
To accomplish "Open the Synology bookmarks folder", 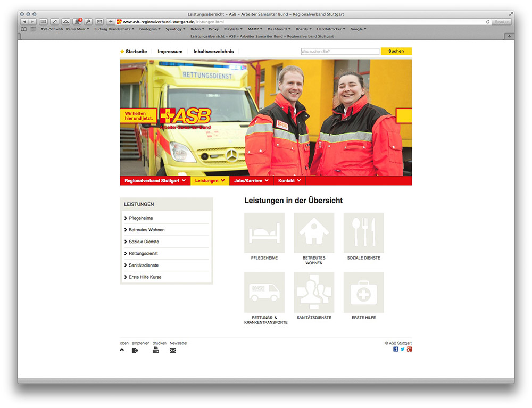I will 175,29.
